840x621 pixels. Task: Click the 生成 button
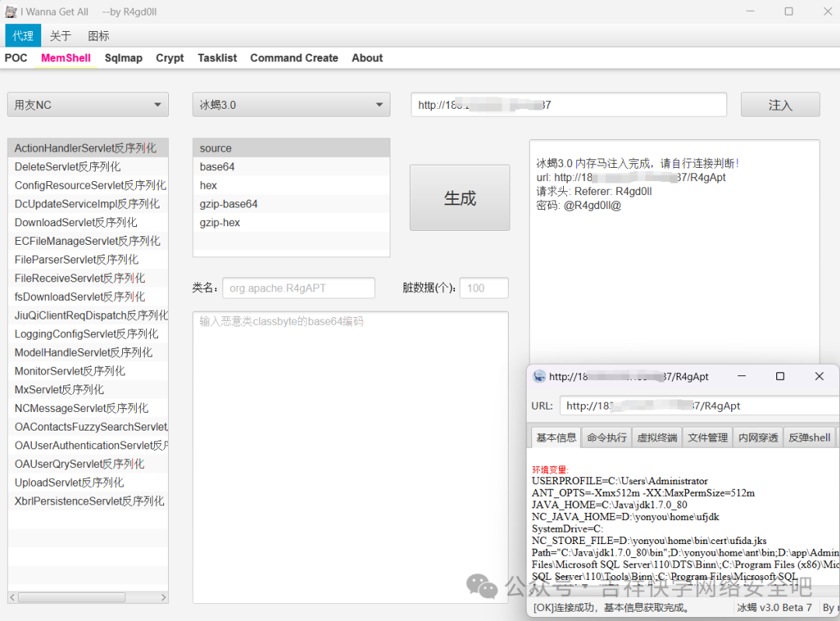[x=460, y=197]
